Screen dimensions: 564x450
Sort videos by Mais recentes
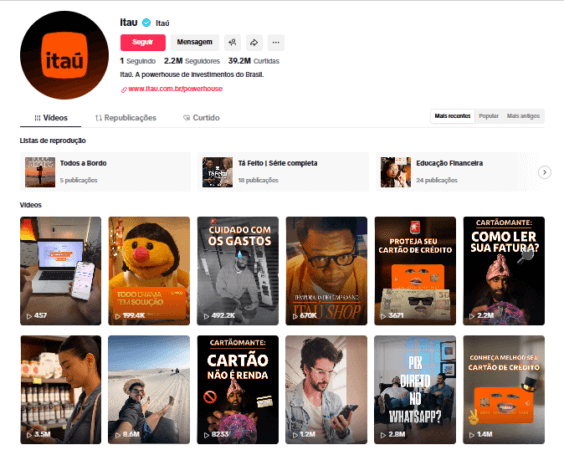452,116
